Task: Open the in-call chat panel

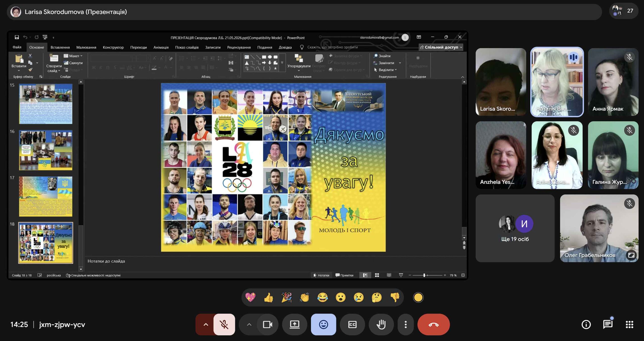Action: pos(608,324)
